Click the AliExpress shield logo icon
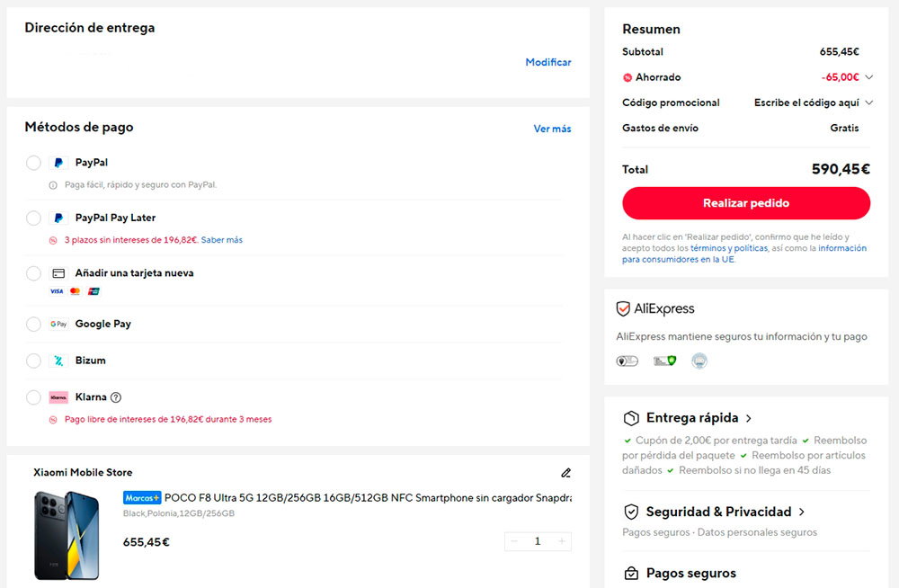The width and height of the screenshot is (899, 588). point(623,308)
